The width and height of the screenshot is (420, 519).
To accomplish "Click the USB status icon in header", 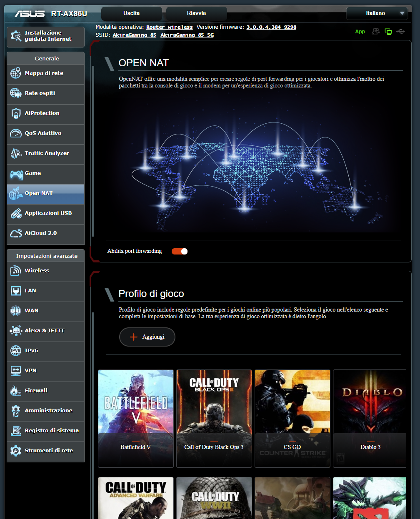I will (400, 32).
